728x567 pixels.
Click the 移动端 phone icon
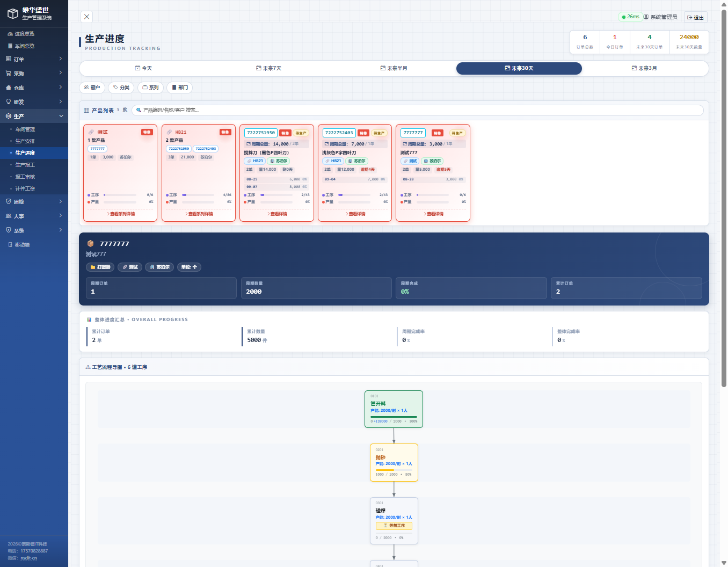coord(10,245)
